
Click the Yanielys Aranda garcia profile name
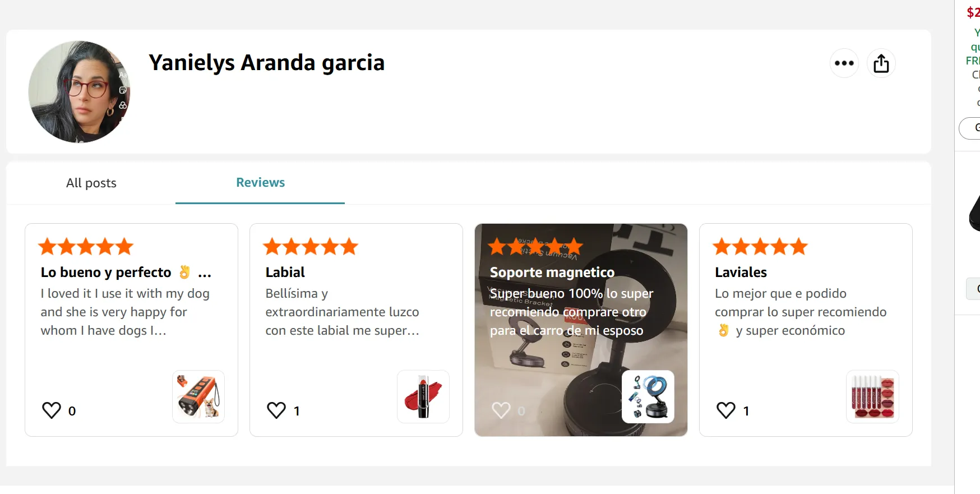[266, 63]
